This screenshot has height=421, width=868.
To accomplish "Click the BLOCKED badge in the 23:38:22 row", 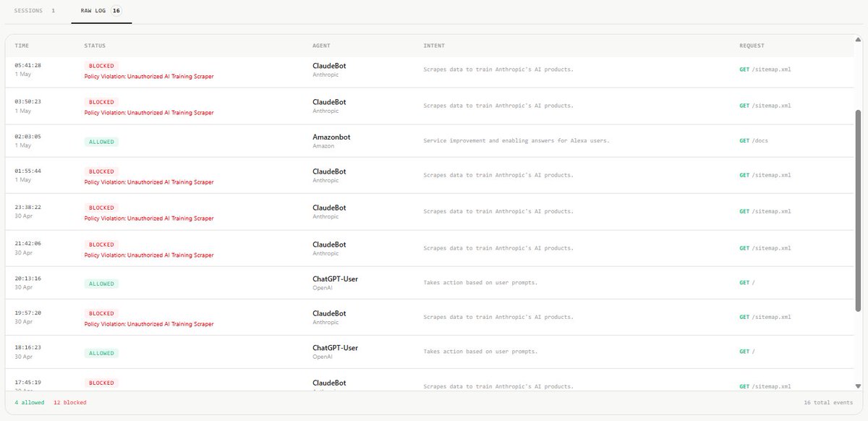I will 101,208.
